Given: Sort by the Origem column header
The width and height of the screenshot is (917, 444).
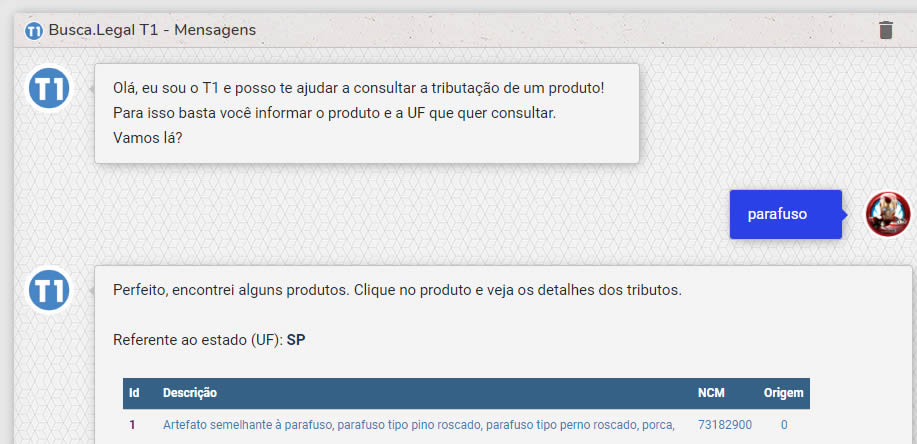Looking at the screenshot, I should click(x=783, y=393).
